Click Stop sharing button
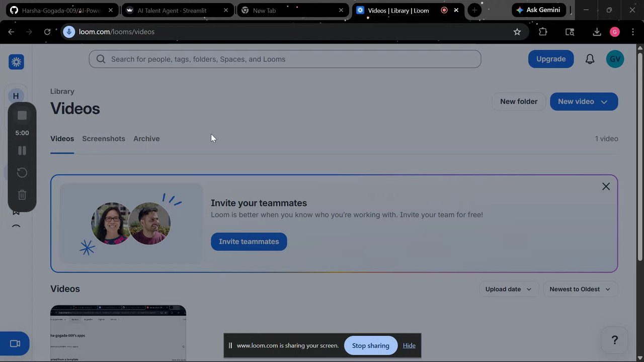 tap(371, 345)
